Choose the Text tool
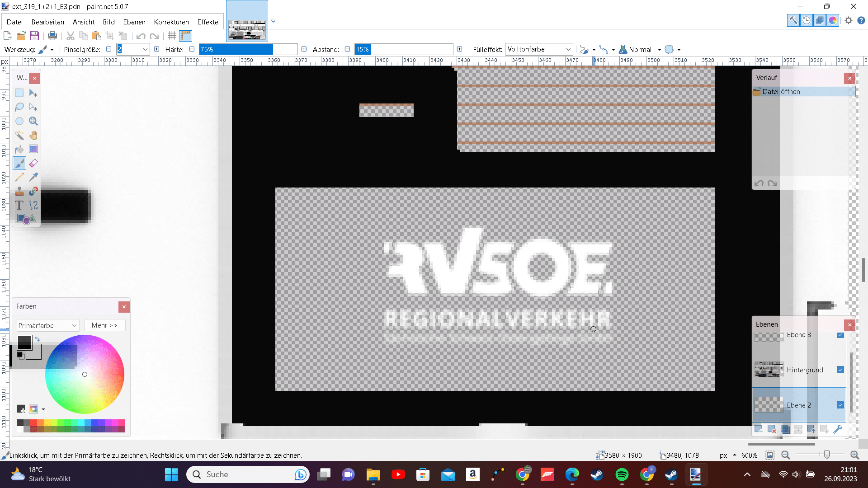 [19, 205]
